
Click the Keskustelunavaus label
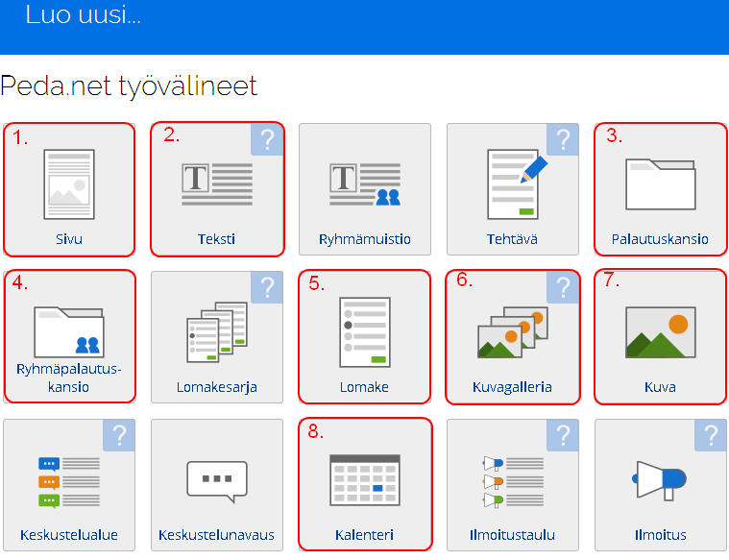pos(217,535)
